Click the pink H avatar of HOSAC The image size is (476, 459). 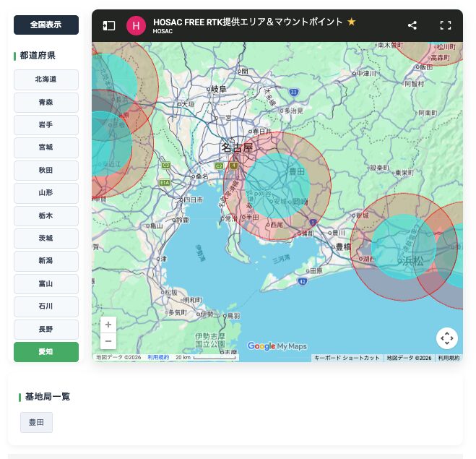coord(136,25)
